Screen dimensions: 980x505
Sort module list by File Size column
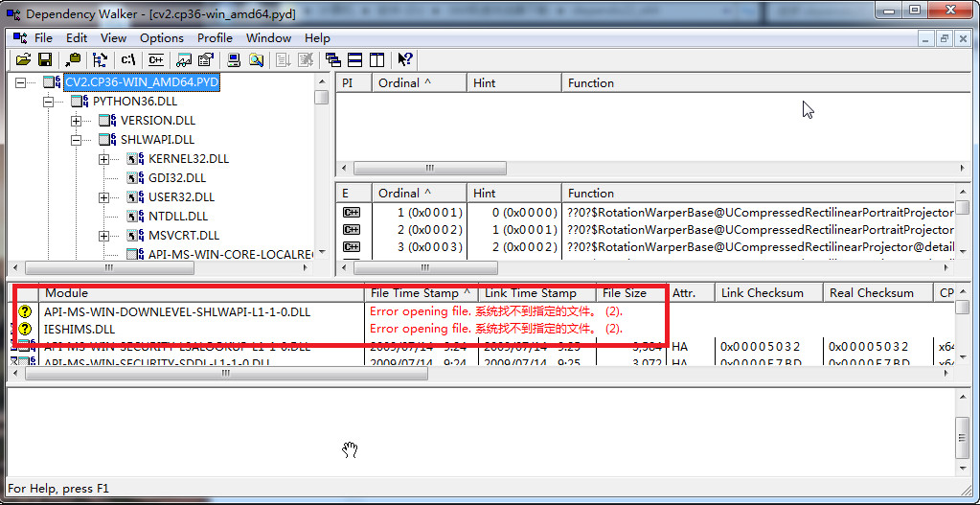(x=630, y=293)
